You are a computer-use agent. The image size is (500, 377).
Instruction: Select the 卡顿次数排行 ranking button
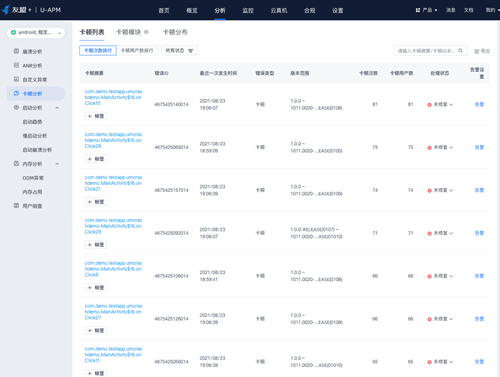click(98, 50)
